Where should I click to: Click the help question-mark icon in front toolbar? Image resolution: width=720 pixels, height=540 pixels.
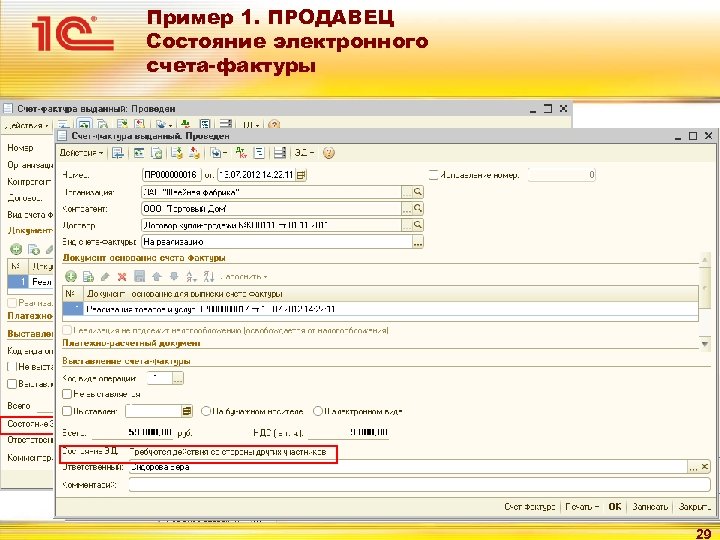(328, 153)
